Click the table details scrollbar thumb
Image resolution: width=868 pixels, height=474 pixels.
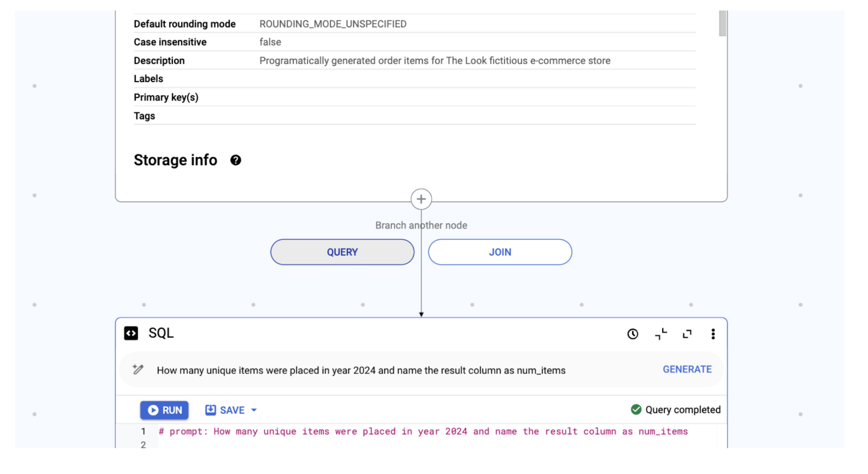[722, 23]
